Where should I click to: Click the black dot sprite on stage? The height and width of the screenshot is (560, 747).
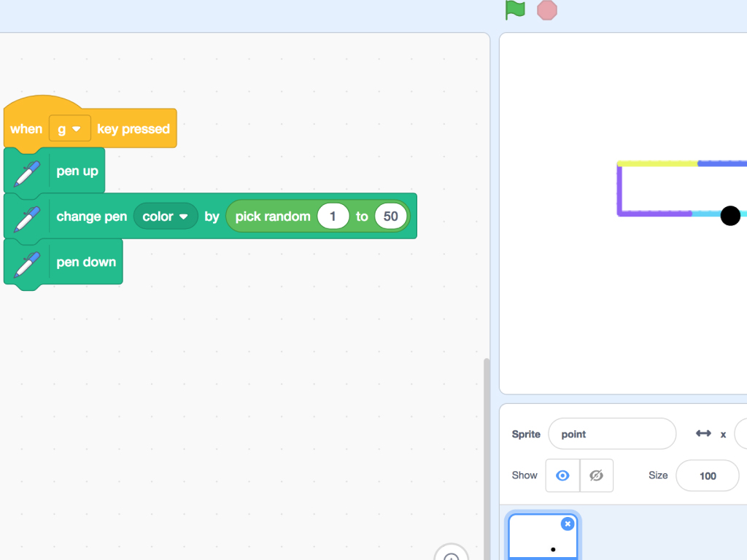pos(729,216)
